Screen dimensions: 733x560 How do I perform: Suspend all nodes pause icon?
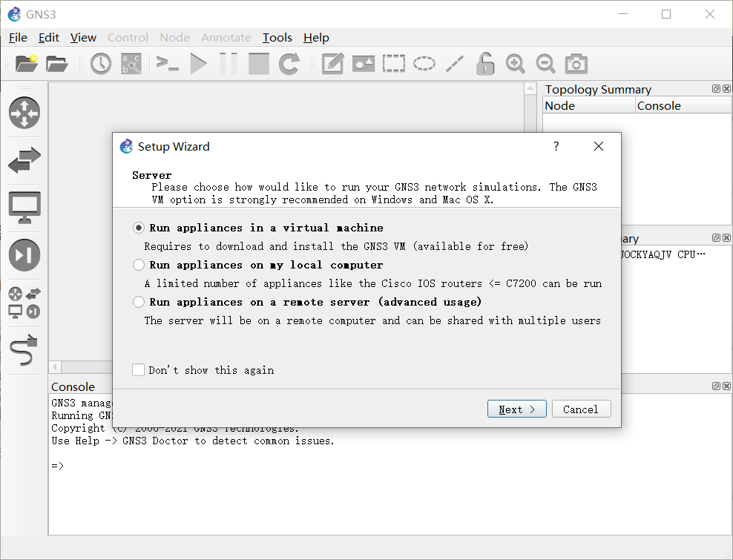229,64
